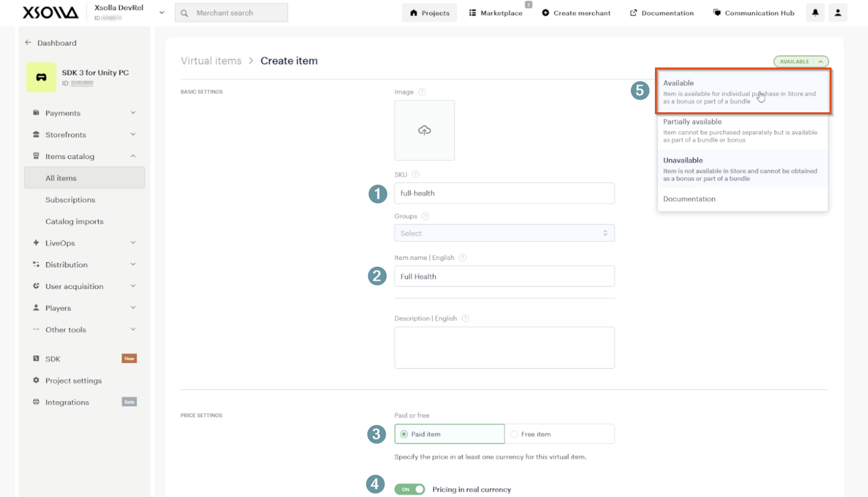Click the Create merchant button

pyautogui.click(x=576, y=13)
